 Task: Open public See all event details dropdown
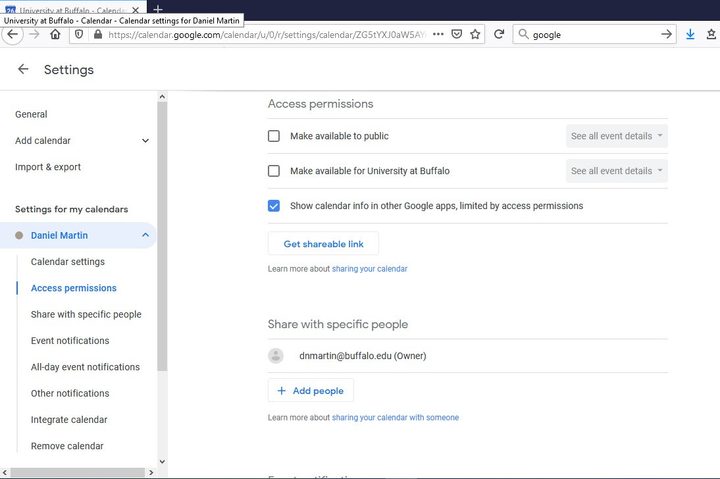tap(617, 136)
